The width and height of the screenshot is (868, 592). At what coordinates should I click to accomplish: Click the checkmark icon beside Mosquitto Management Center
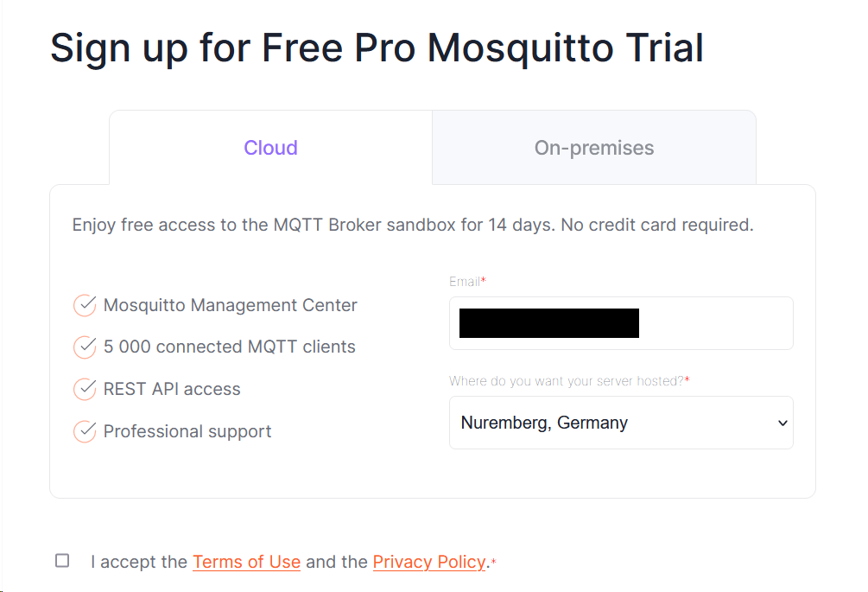click(x=85, y=305)
